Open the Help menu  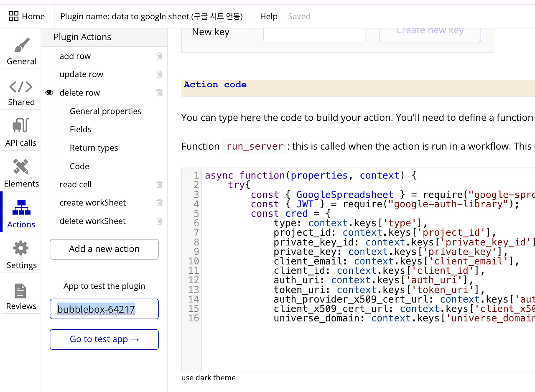tap(269, 16)
